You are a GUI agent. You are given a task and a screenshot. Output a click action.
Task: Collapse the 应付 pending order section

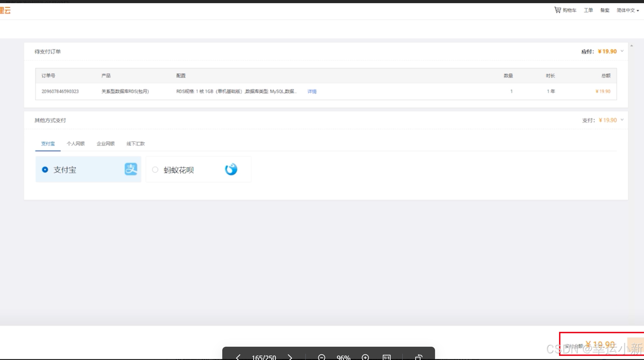pos(622,51)
